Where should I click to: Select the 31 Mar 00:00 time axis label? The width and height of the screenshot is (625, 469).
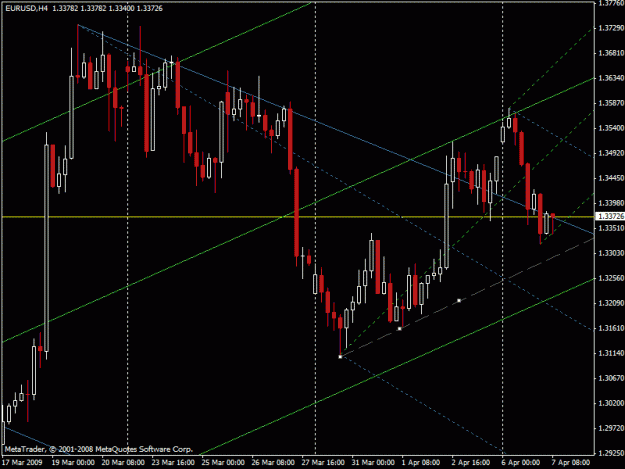(x=373, y=463)
